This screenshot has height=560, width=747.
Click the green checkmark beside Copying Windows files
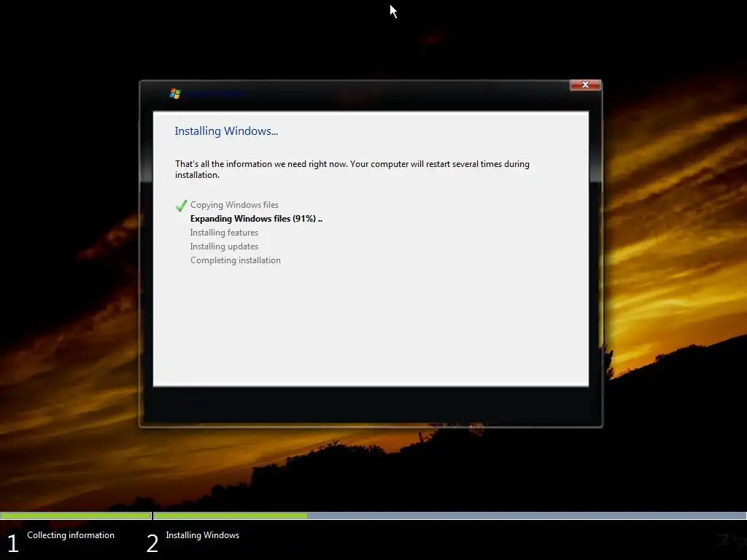tap(181, 205)
